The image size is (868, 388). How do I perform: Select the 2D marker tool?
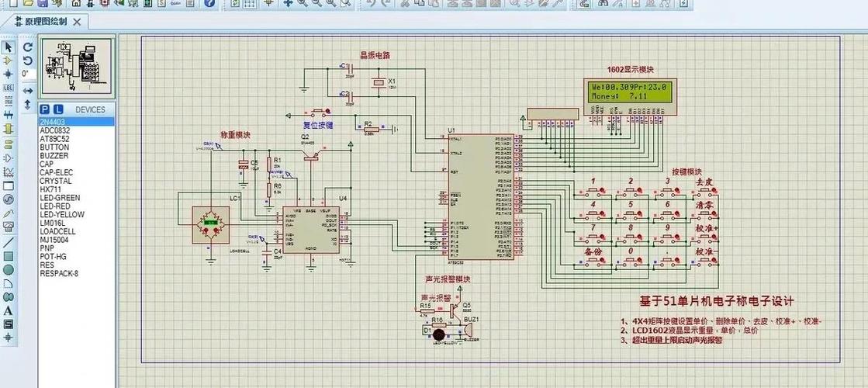9,337
